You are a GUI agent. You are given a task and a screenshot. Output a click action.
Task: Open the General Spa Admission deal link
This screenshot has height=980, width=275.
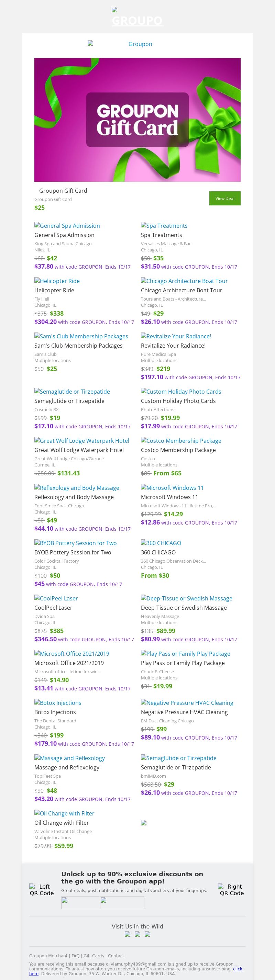pyautogui.click(x=67, y=226)
